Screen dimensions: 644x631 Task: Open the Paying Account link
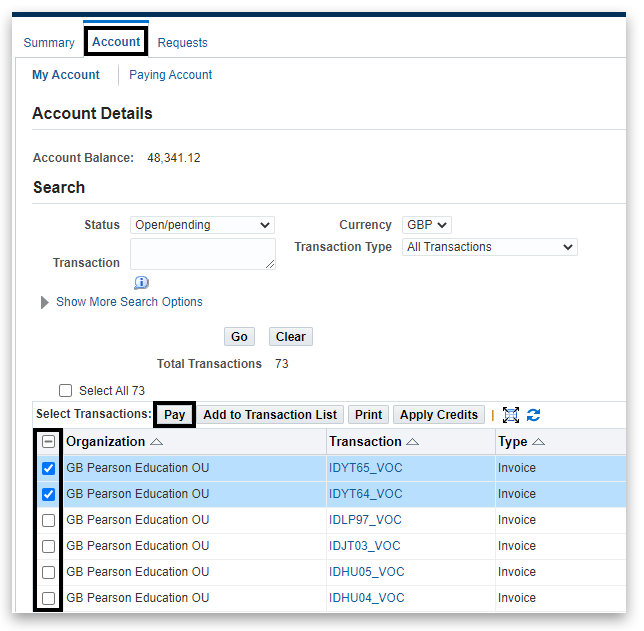[171, 75]
